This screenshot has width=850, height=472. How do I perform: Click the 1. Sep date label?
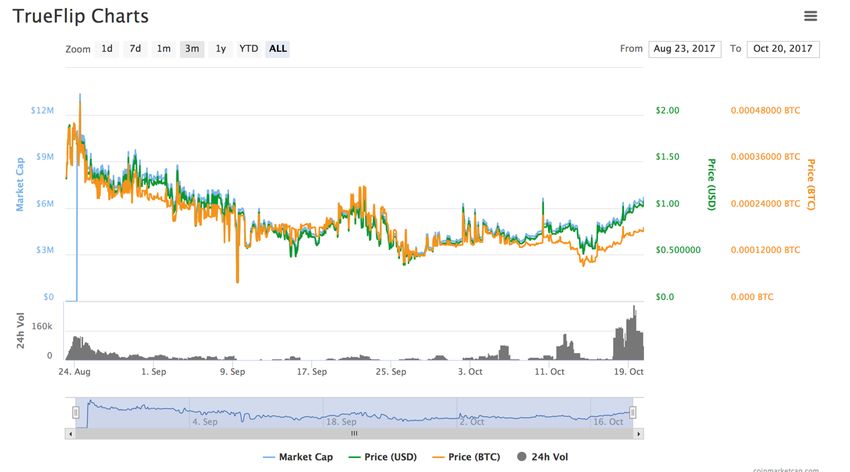153,372
